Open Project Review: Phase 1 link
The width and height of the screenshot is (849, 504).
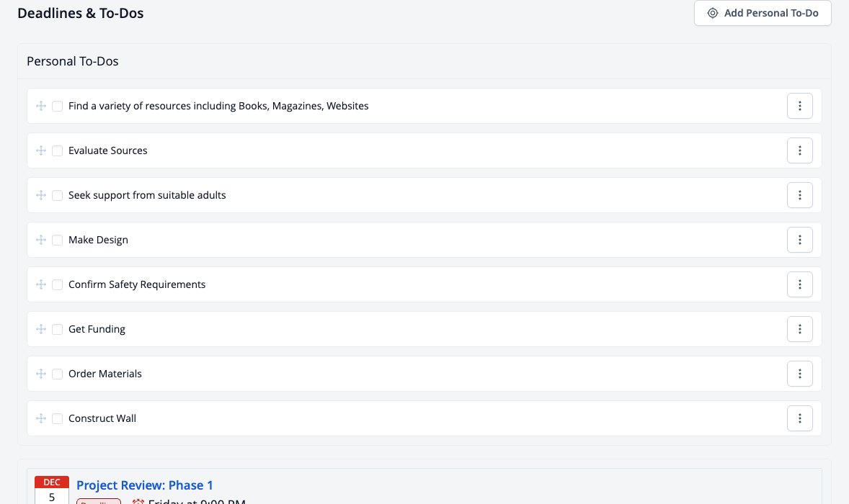tap(145, 485)
